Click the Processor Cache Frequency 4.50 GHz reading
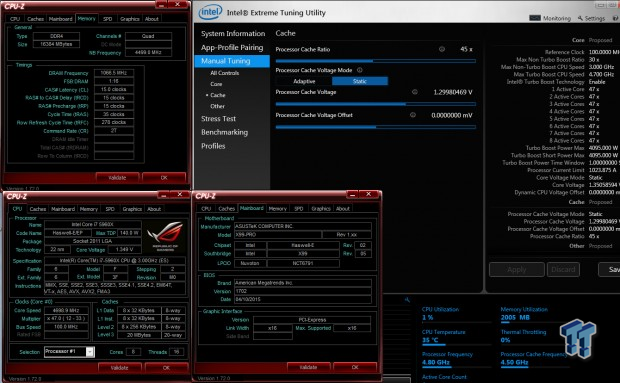Viewport: 620px width, 383px height. click(x=514, y=362)
